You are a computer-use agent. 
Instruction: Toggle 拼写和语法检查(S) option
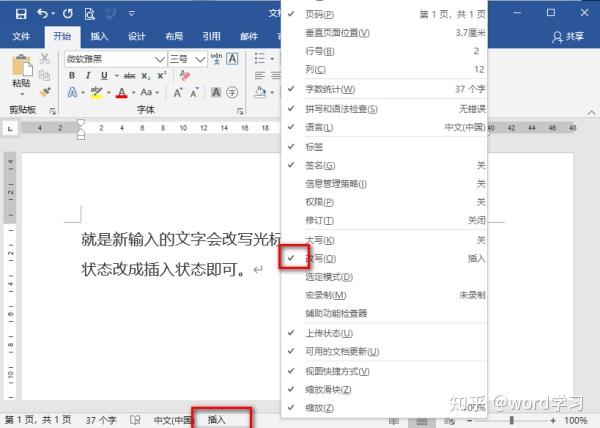coord(384,109)
